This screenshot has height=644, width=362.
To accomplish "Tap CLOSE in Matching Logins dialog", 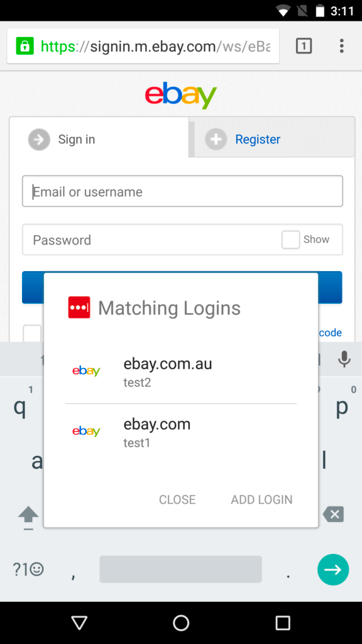I will [177, 499].
